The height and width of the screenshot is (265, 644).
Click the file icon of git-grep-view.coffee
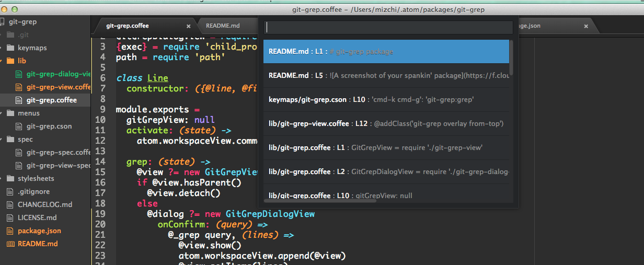click(x=19, y=87)
